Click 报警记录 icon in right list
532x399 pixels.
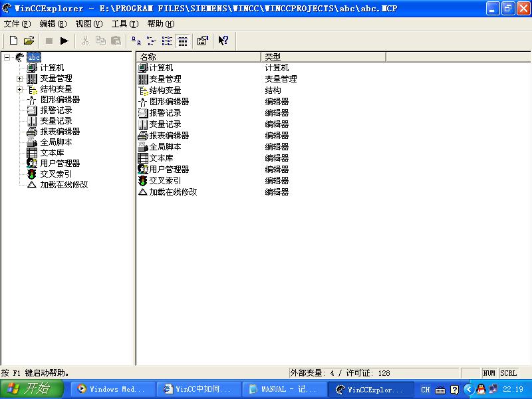tap(143, 113)
